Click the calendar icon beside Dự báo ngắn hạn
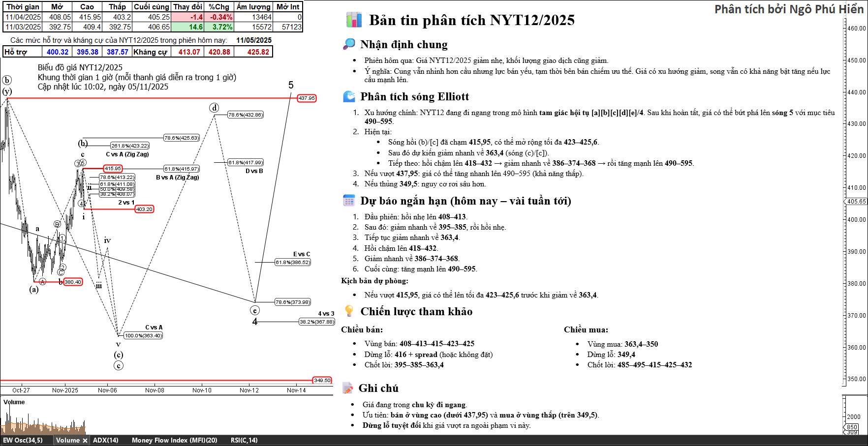 (349, 201)
